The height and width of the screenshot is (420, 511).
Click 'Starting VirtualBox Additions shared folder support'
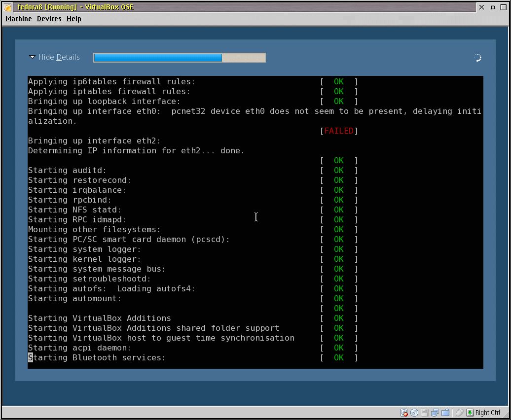click(x=153, y=328)
